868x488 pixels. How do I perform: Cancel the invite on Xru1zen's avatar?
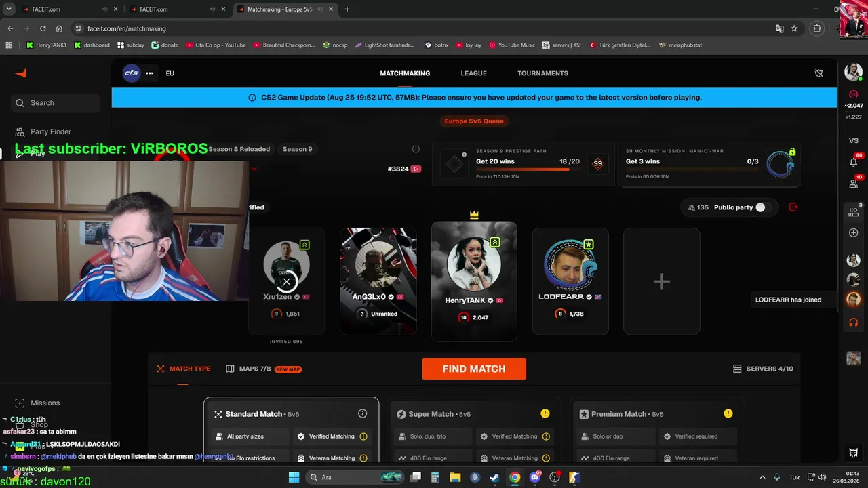tap(286, 281)
